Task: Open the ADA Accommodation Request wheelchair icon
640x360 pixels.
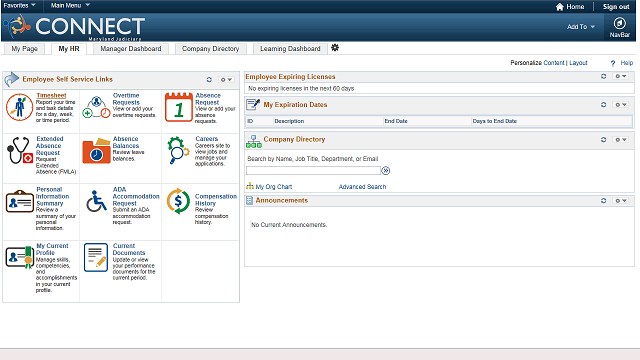Action: click(96, 201)
